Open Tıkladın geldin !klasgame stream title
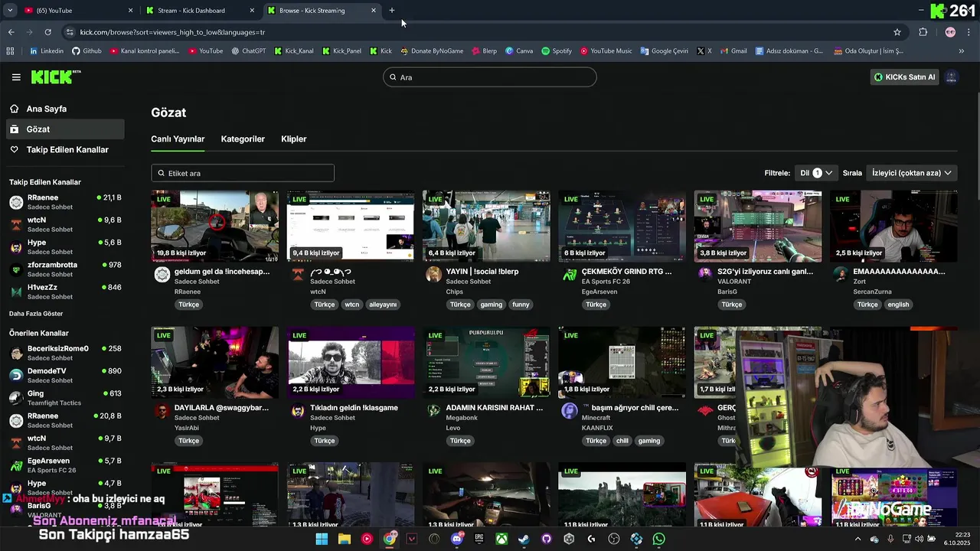Image resolution: width=980 pixels, height=551 pixels. coord(354,408)
